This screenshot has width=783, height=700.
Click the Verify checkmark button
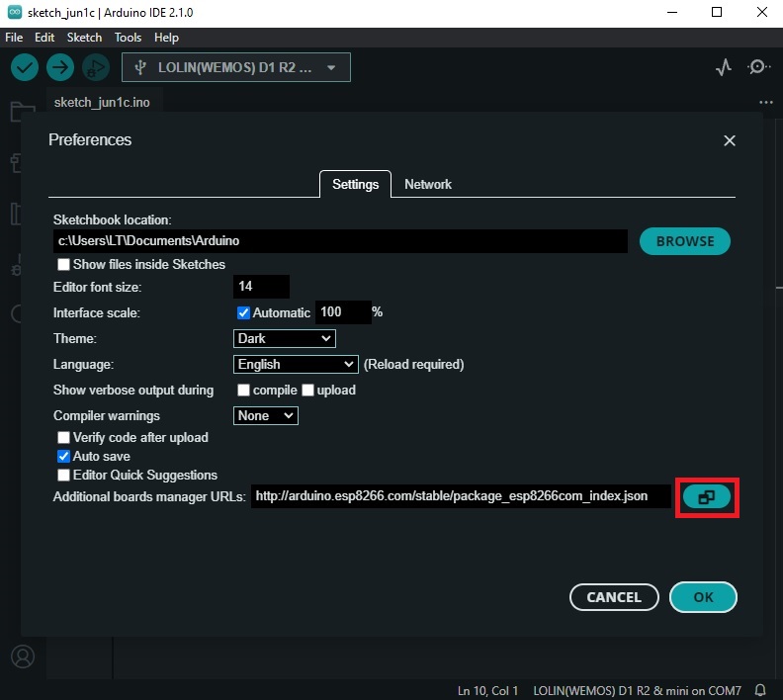pos(25,67)
